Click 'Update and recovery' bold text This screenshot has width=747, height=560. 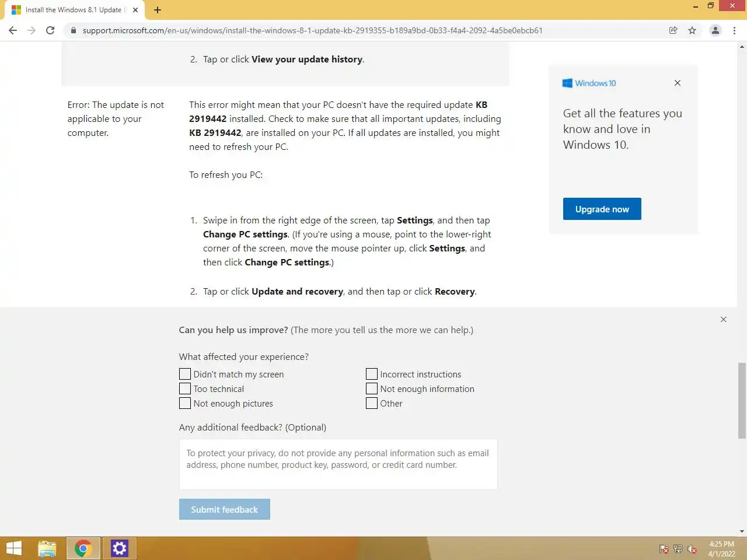tap(297, 291)
